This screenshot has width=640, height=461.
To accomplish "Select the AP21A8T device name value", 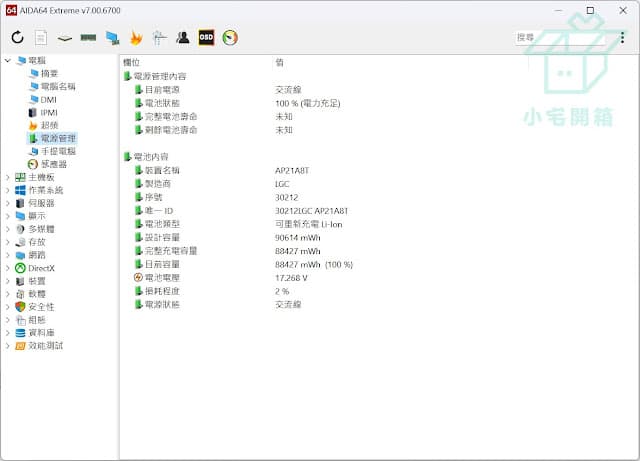I will coord(292,170).
